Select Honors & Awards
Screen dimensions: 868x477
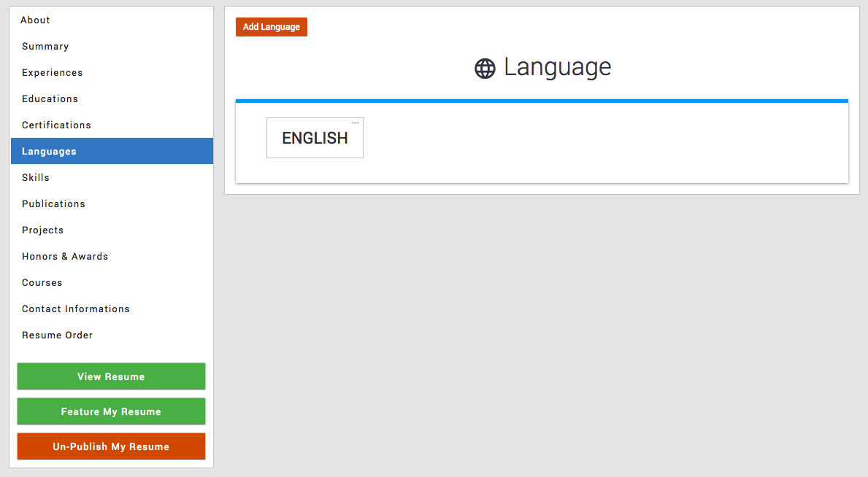click(x=112, y=256)
